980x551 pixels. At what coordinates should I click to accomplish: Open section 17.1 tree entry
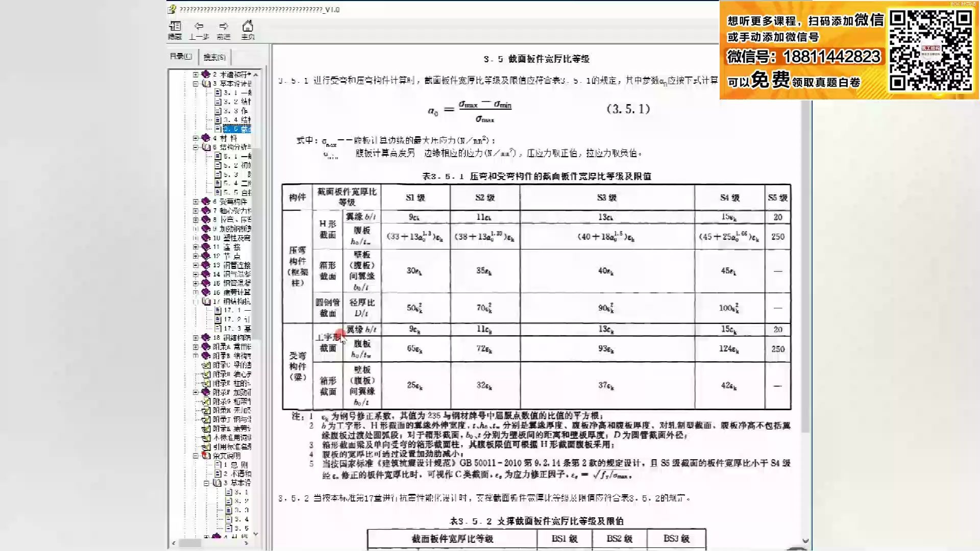pos(233,310)
